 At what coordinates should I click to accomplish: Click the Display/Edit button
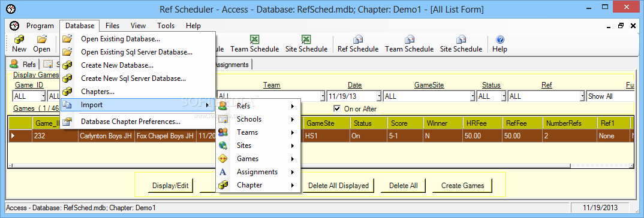tap(170, 186)
